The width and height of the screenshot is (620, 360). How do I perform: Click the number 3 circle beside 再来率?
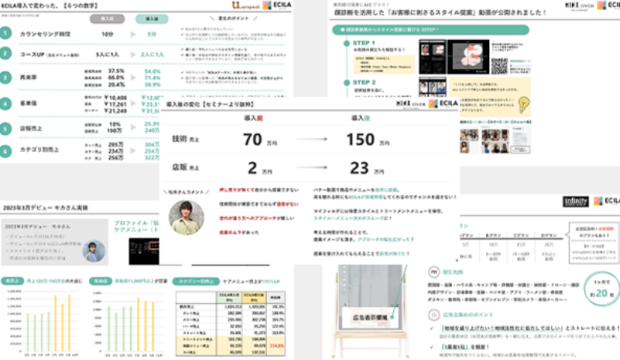[6, 77]
